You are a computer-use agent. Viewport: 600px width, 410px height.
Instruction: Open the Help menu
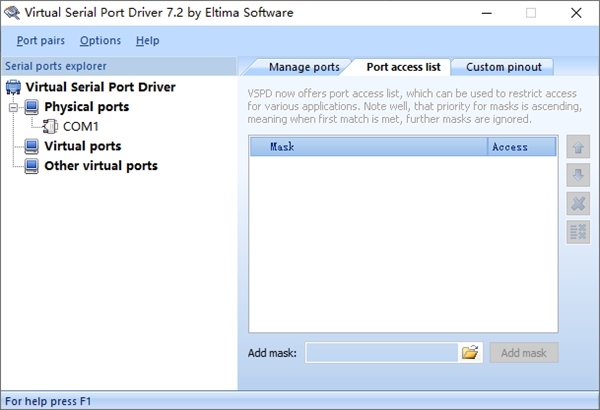click(x=147, y=41)
